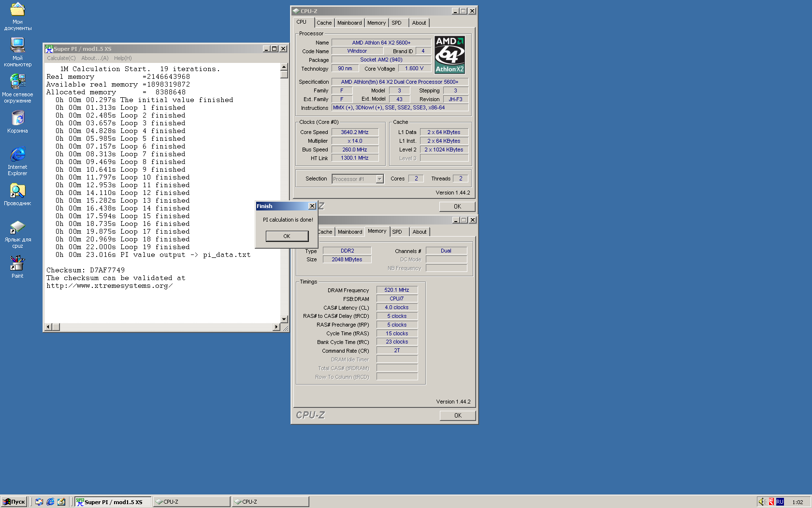This screenshot has width=812, height=508.
Task: Open the Пуск start menu
Action: (14, 502)
